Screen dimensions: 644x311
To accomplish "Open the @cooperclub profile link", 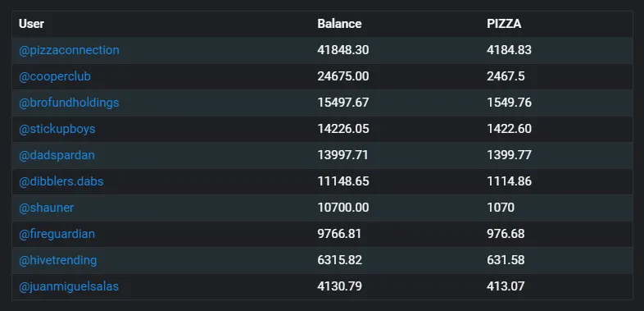I will click(x=55, y=76).
